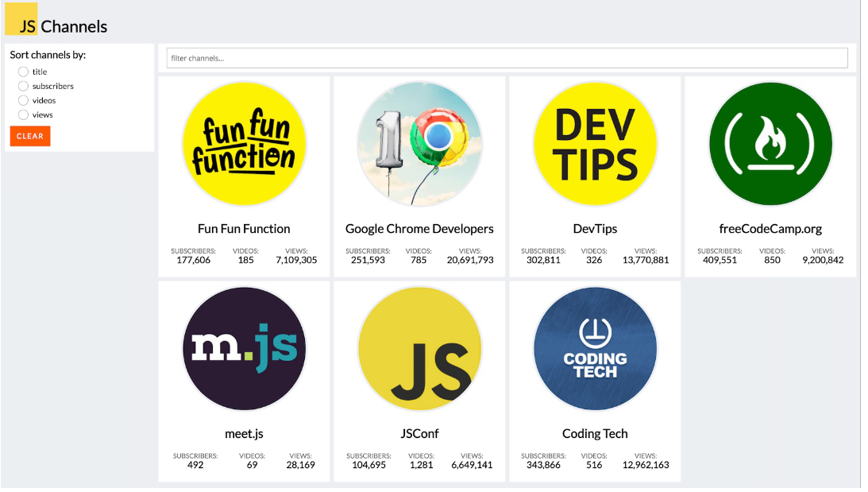Click the Fun Fun Function channel title
Image resolution: width=868 pixels, height=492 pixels.
click(244, 229)
